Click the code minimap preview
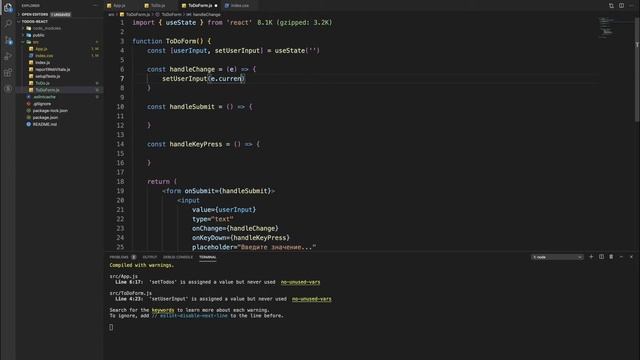 pos(605,28)
